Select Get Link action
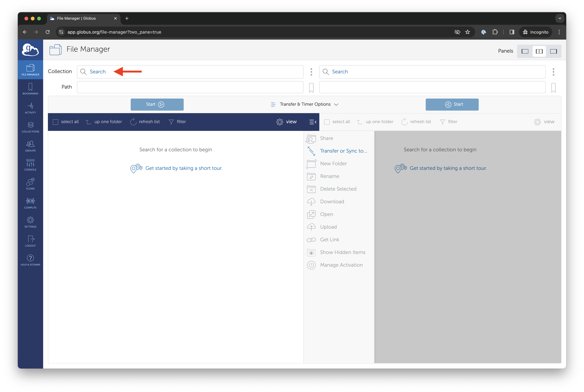 click(323, 240)
